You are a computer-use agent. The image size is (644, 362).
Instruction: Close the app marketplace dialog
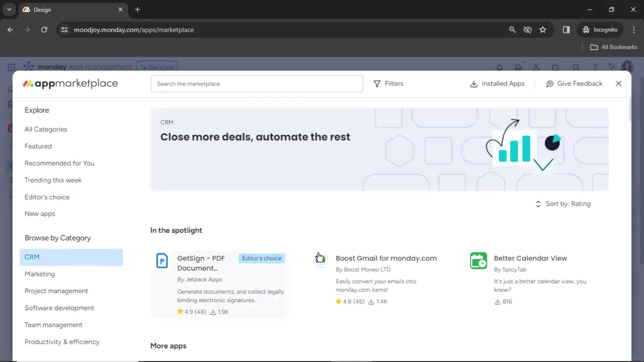pyautogui.click(x=619, y=83)
